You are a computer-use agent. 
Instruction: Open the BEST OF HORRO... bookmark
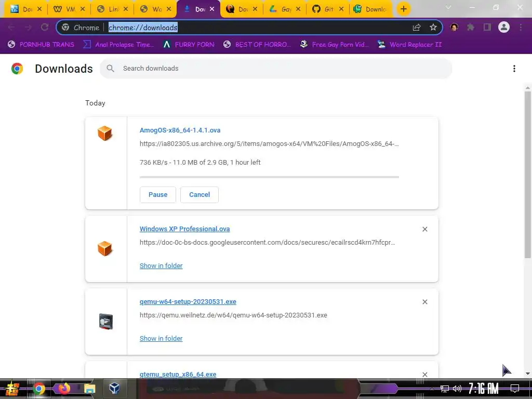tap(257, 45)
